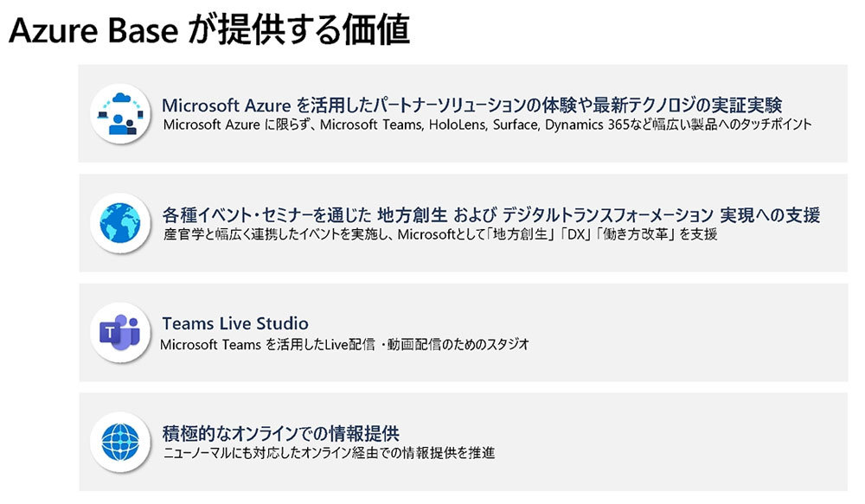This screenshot has height=504, width=865.
Task: Click the Microsoft Teams logo icon
Action: (x=120, y=332)
